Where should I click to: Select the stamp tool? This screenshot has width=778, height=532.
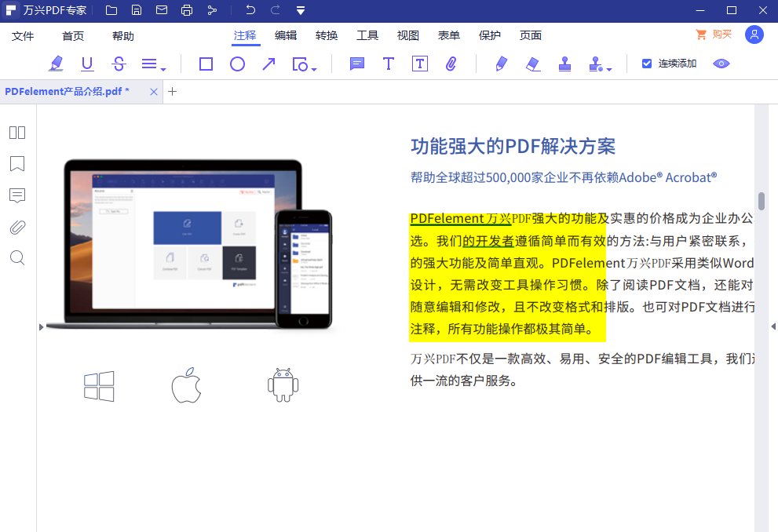pos(564,64)
